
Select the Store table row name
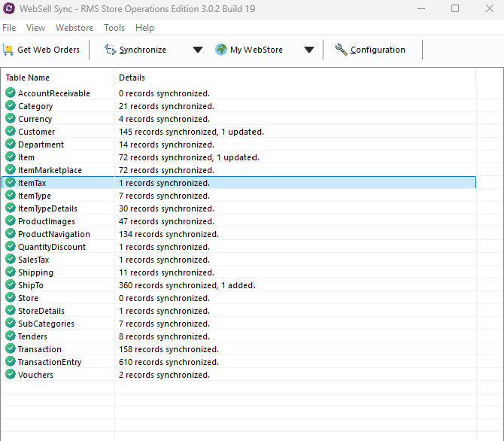point(28,298)
